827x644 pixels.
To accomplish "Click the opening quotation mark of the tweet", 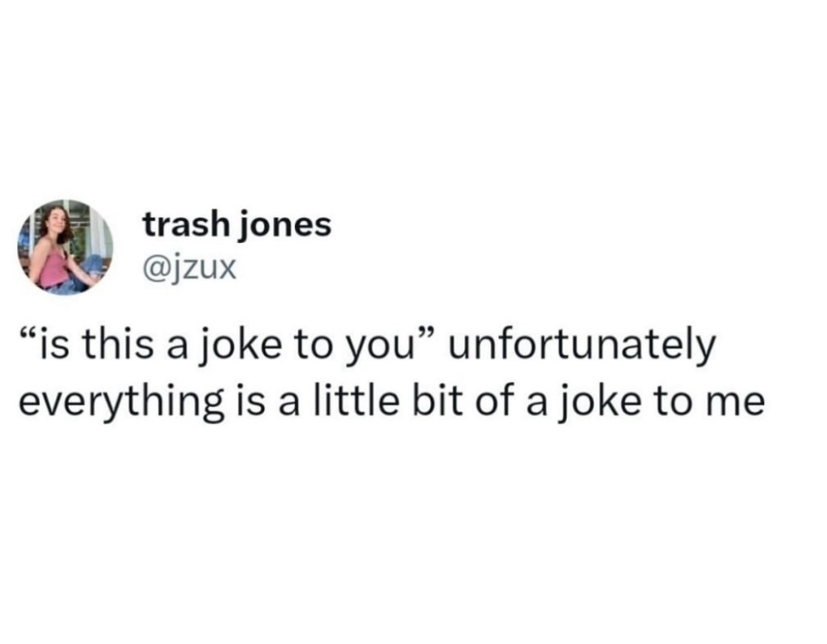I will [x=27, y=337].
